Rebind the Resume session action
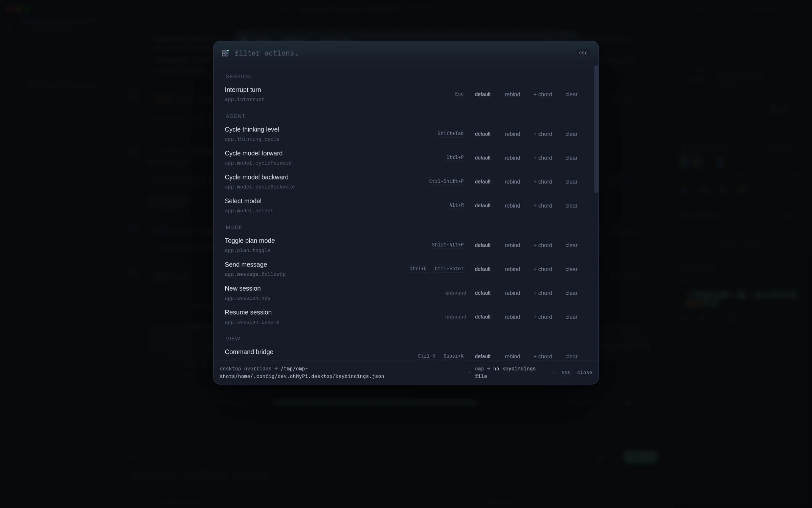The image size is (812, 508). coord(512,317)
